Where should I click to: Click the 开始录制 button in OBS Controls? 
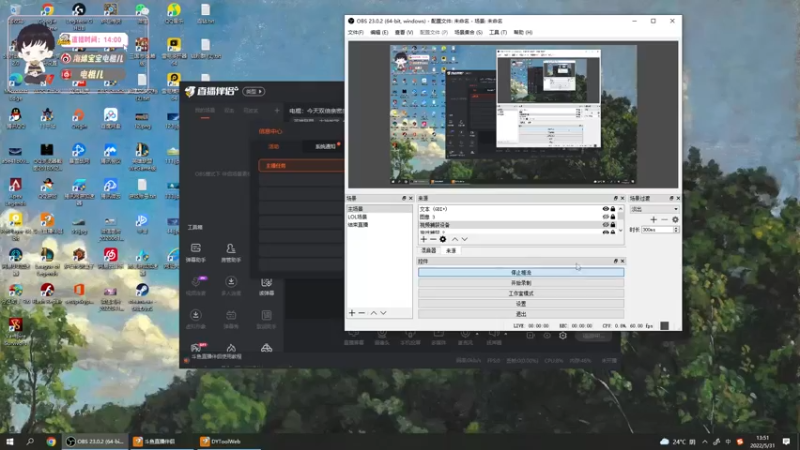tap(521, 283)
